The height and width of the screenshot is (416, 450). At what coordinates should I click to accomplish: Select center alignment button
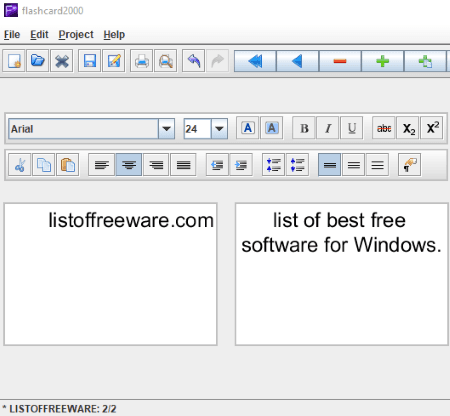[129, 165]
